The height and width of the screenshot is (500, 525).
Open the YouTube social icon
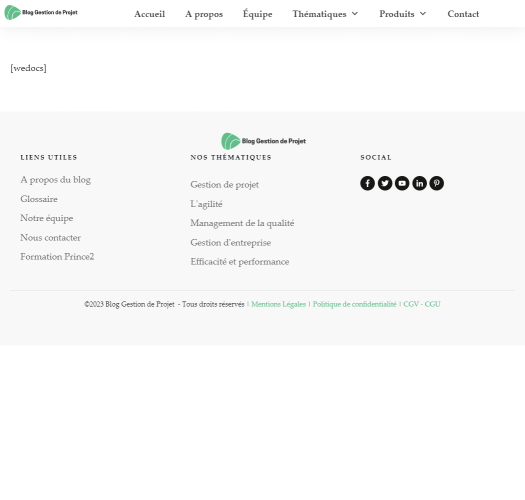[402, 183]
